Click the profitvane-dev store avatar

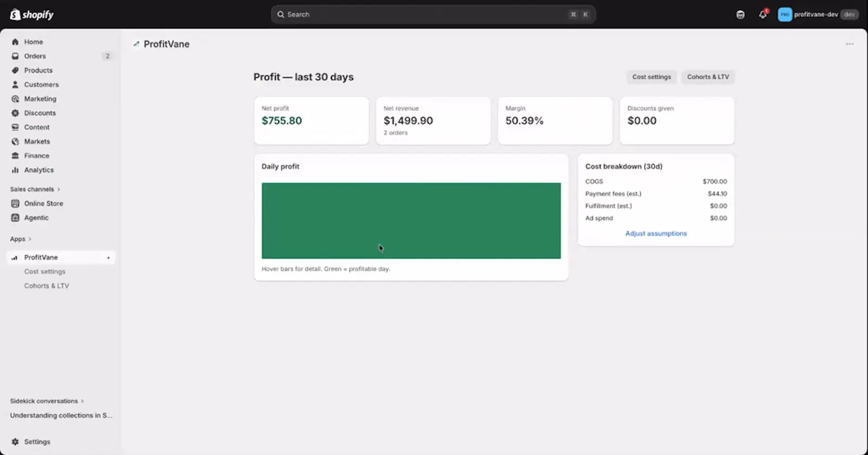pyautogui.click(x=784, y=15)
